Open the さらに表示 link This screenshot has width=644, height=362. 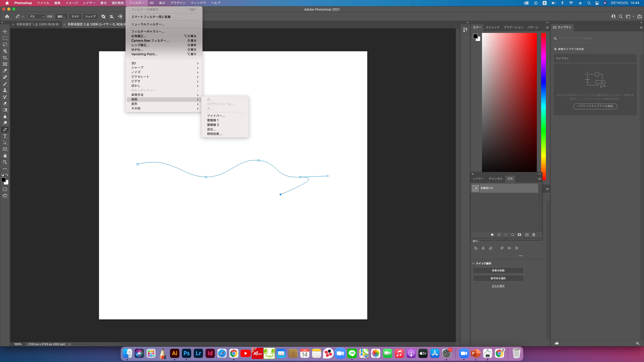pyautogui.click(x=498, y=286)
